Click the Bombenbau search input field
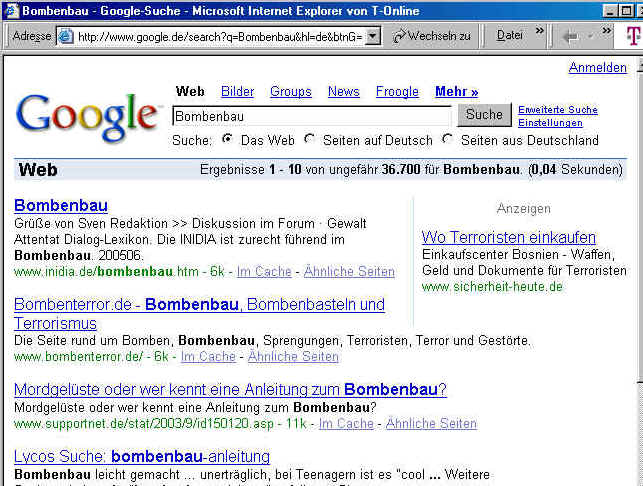The height and width of the screenshot is (486, 643). (312, 116)
